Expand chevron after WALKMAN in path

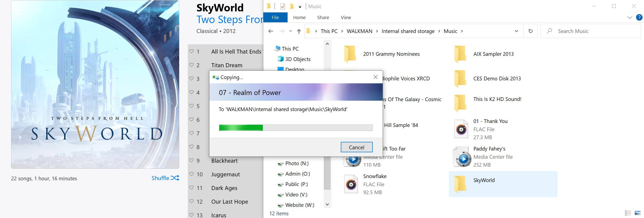pos(377,31)
